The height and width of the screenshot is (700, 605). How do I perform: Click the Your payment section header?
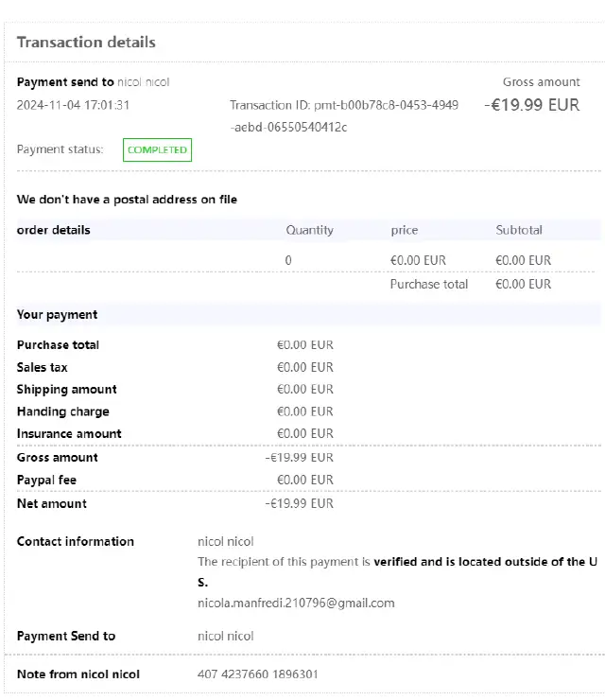[57, 314]
